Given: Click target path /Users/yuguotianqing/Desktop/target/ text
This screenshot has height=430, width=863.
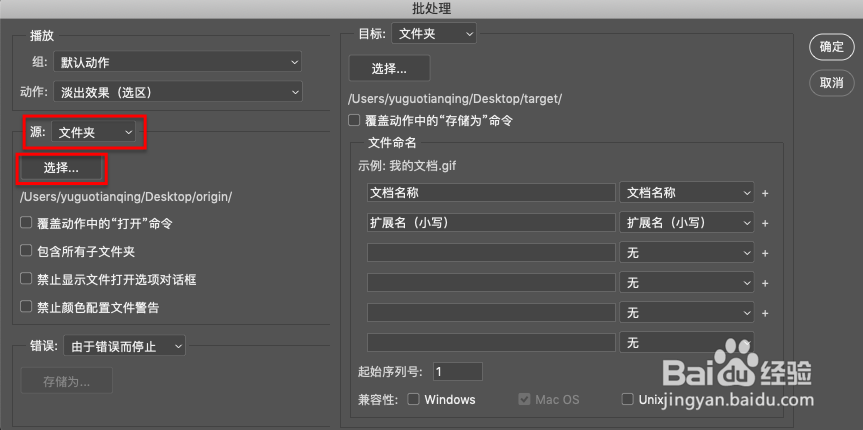Looking at the screenshot, I should pyautogui.click(x=455, y=99).
